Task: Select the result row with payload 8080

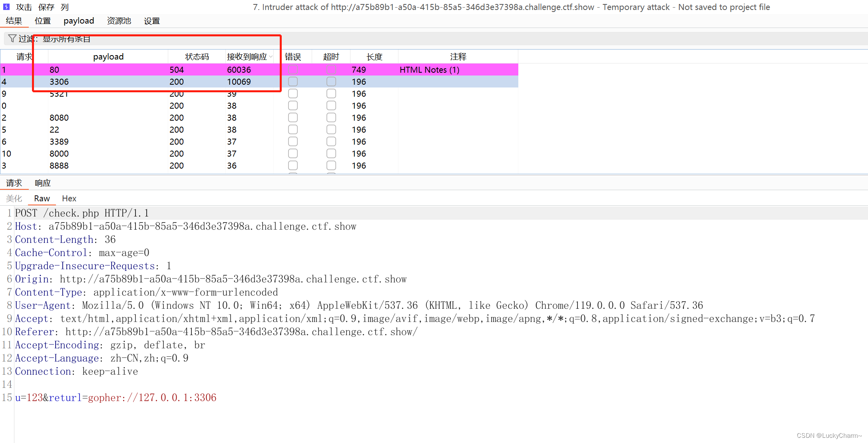Action: point(259,117)
